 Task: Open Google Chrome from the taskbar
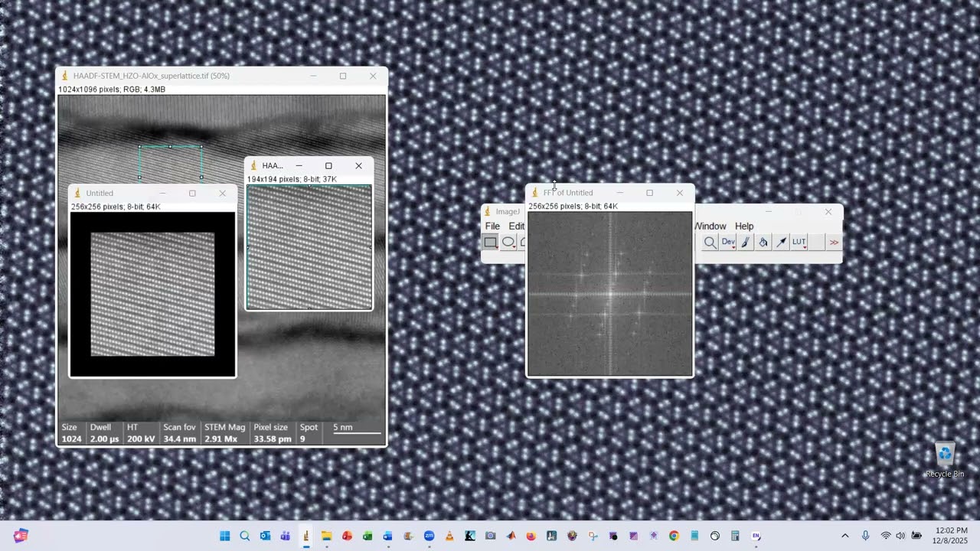click(x=674, y=536)
